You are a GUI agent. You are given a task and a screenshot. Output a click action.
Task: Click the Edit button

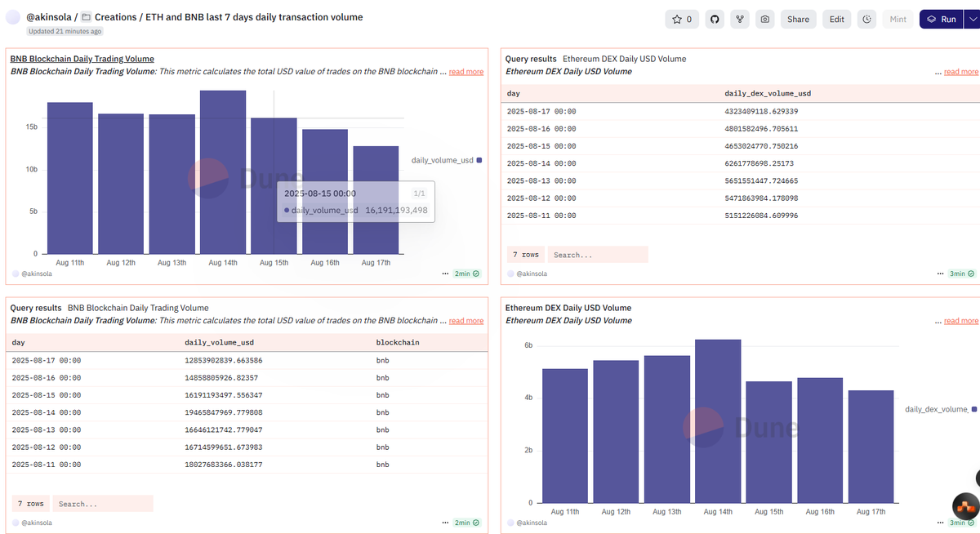tap(836, 18)
